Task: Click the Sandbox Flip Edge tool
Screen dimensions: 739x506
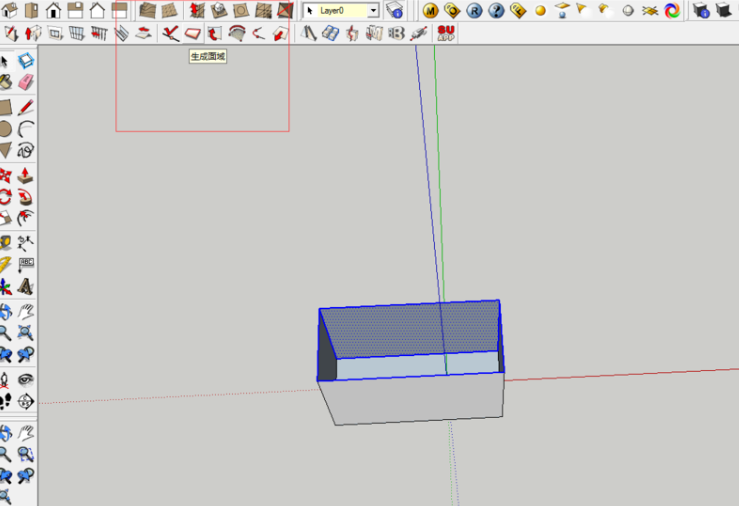Action: pos(285,10)
